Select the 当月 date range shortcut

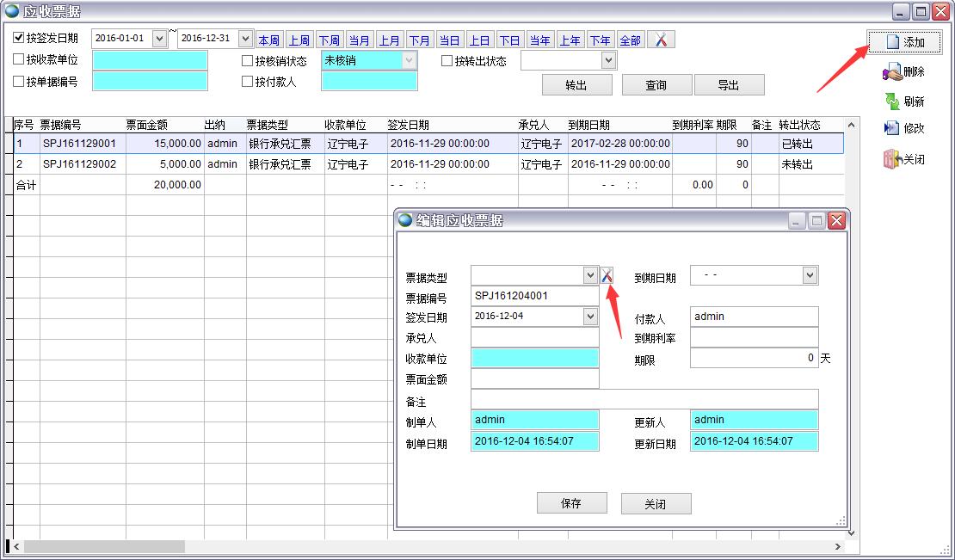tap(360, 40)
